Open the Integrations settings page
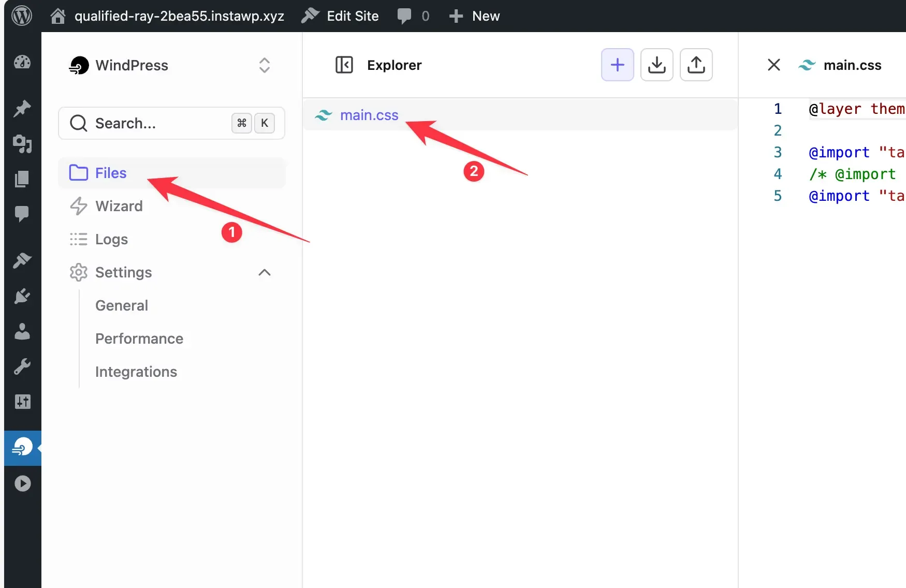Screen dimensions: 906x588 point(136,372)
